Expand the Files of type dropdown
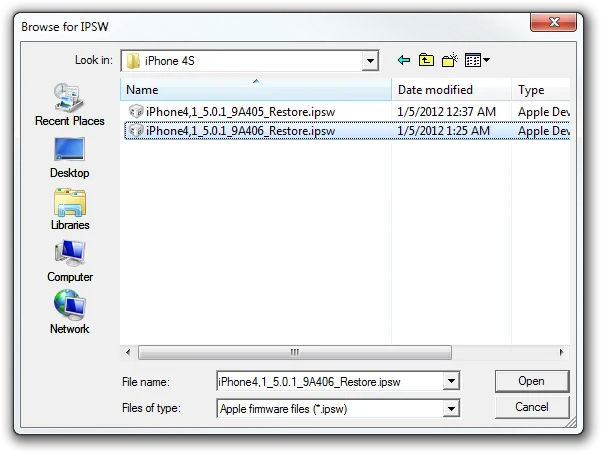The height and width of the screenshot is (454, 602). (451, 409)
